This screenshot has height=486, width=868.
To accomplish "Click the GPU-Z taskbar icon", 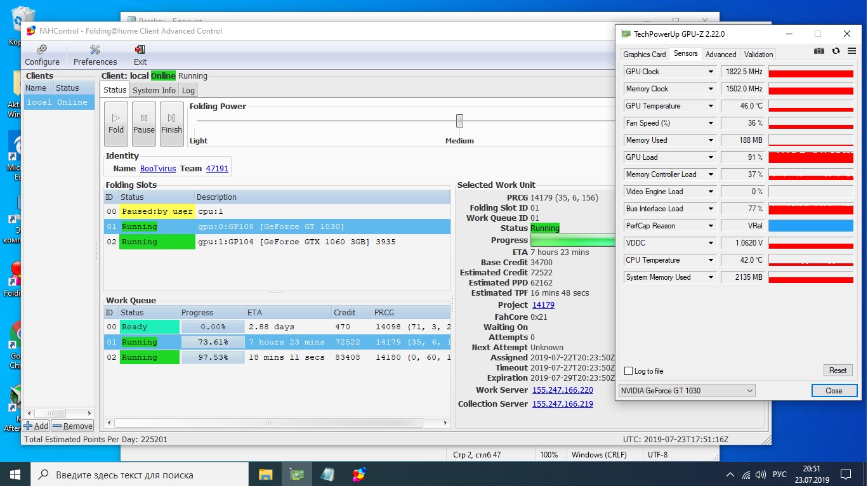I will [x=296, y=474].
